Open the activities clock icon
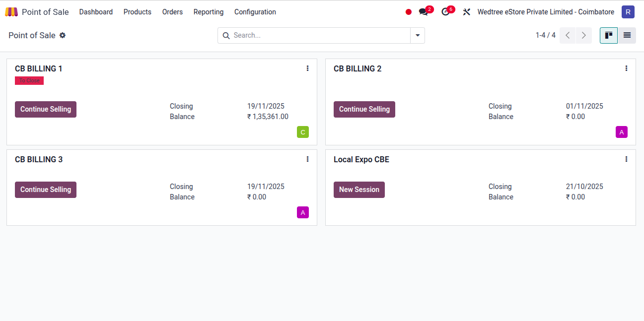 tap(445, 12)
